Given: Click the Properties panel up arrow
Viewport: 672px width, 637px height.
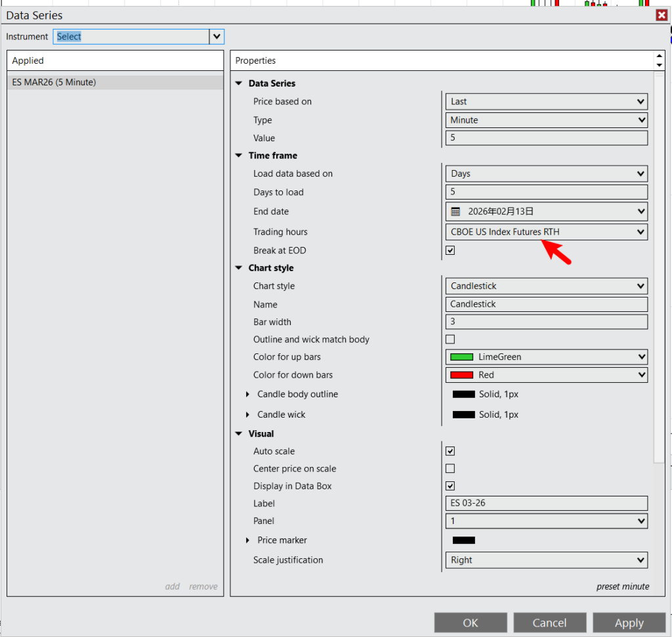Looking at the screenshot, I should tap(660, 56).
